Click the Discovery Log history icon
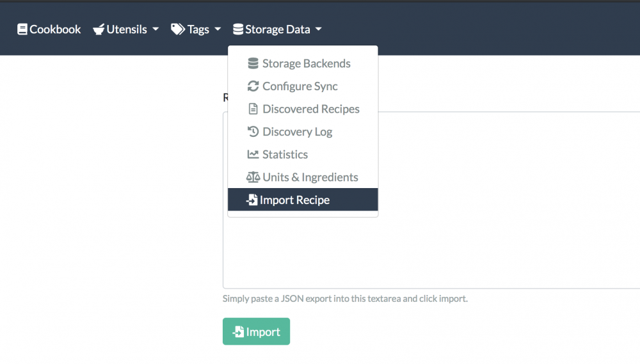The width and height of the screenshot is (640, 364). point(253,131)
